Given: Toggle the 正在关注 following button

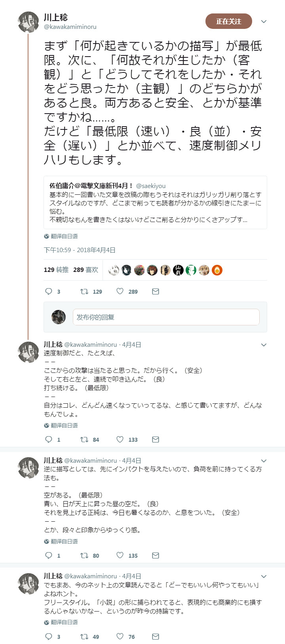Looking at the screenshot, I should pos(228,21).
